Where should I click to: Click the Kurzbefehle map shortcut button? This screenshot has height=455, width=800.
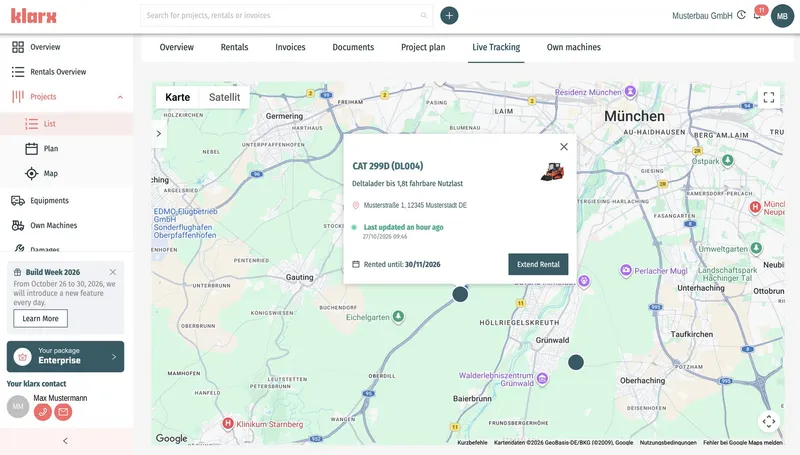coord(472,442)
